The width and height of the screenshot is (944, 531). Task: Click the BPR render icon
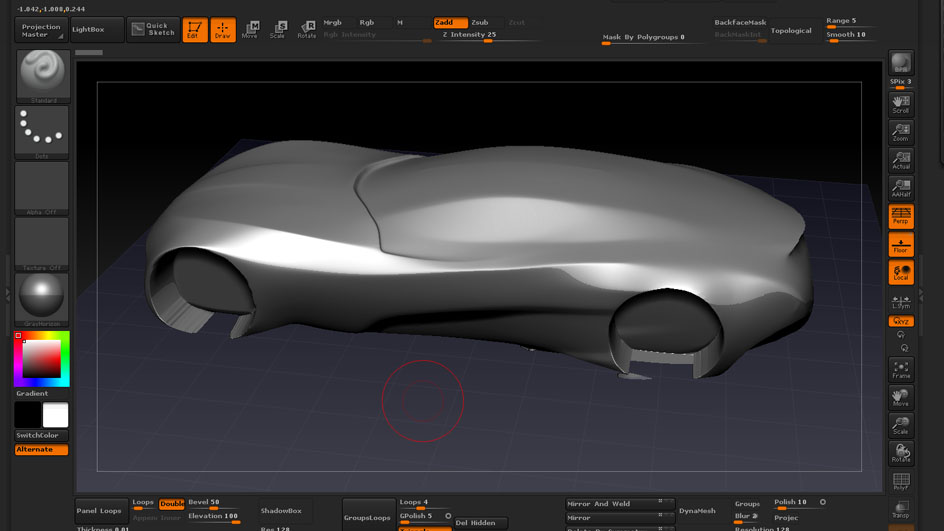901,63
